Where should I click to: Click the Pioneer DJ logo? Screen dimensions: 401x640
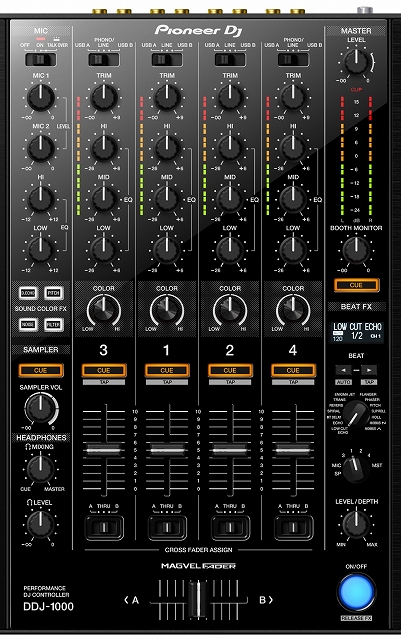[198, 31]
